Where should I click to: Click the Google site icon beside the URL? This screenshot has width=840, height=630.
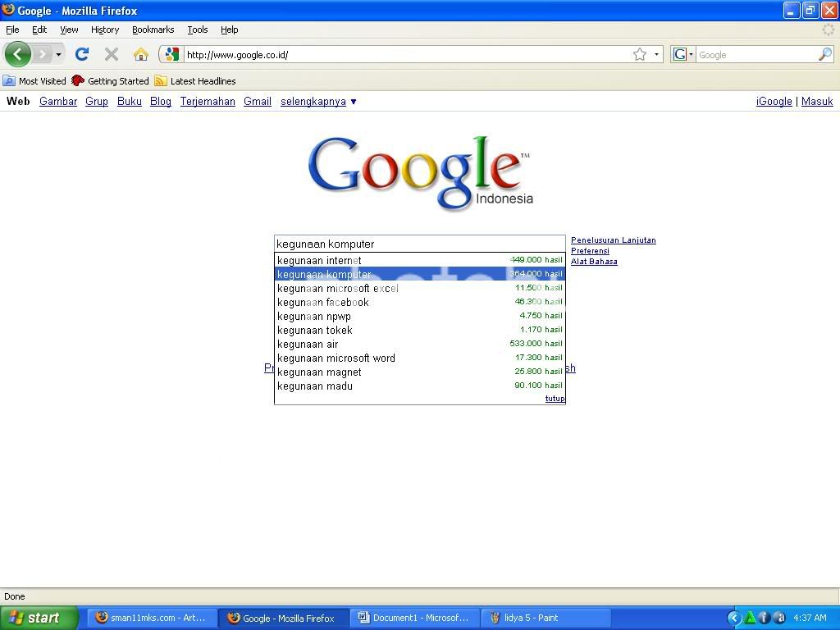171,55
